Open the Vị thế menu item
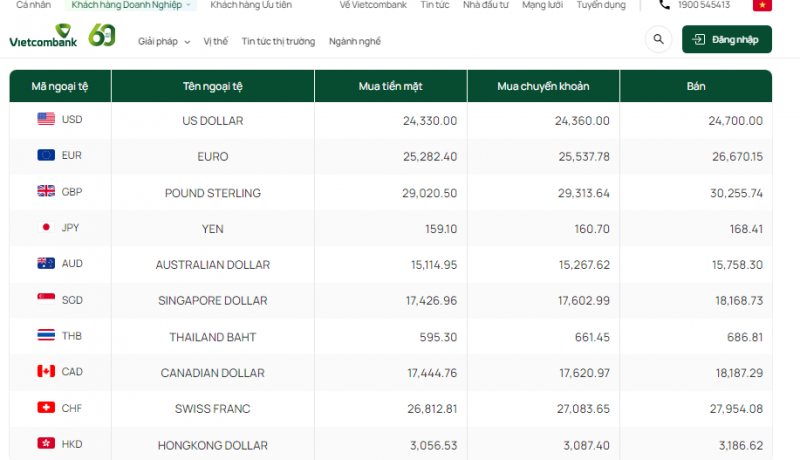Viewport: 800px width, 460px height. [x=215, y=42]
